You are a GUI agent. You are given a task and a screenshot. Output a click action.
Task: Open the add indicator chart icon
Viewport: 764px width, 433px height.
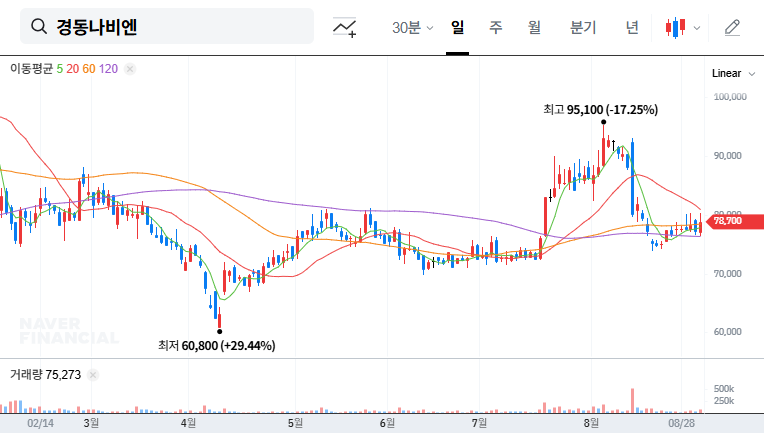[x=345, y=27]
